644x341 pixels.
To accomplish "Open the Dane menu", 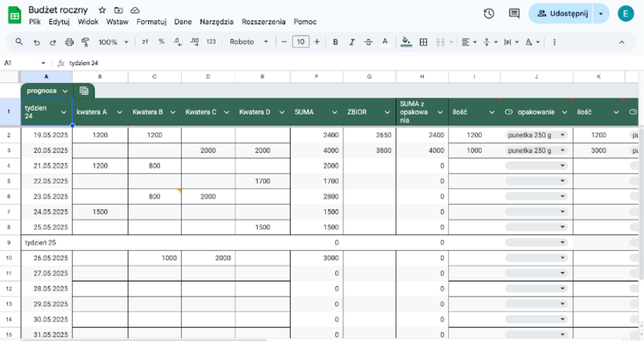I will click(183, 22).
